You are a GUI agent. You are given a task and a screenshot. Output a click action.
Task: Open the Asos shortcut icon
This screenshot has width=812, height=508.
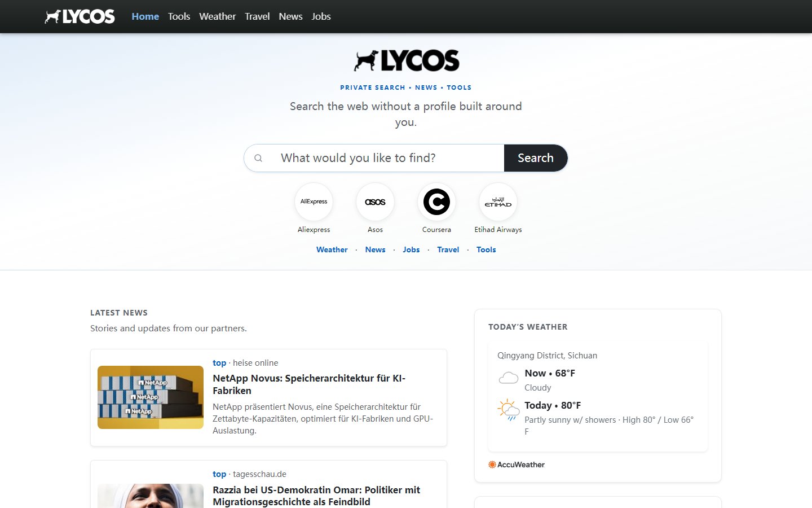pyautogui.click(x=375, y=202)
